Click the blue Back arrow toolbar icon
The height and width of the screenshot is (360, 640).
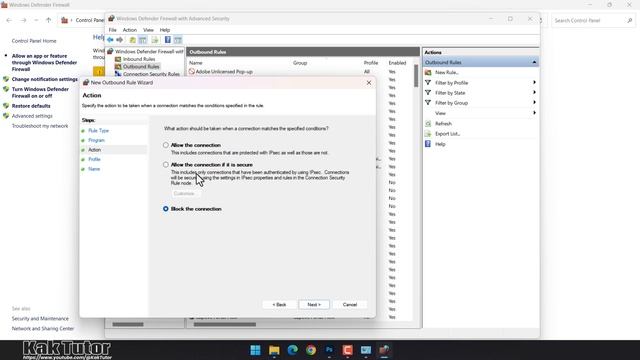tap(110, 40)
